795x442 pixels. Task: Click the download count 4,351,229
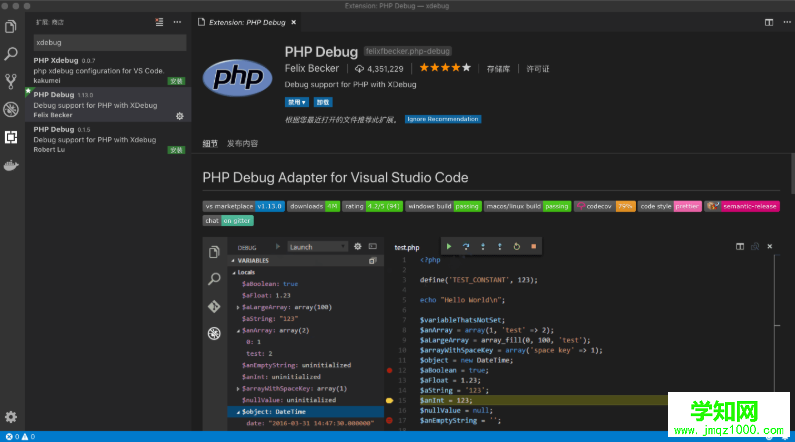379,69
